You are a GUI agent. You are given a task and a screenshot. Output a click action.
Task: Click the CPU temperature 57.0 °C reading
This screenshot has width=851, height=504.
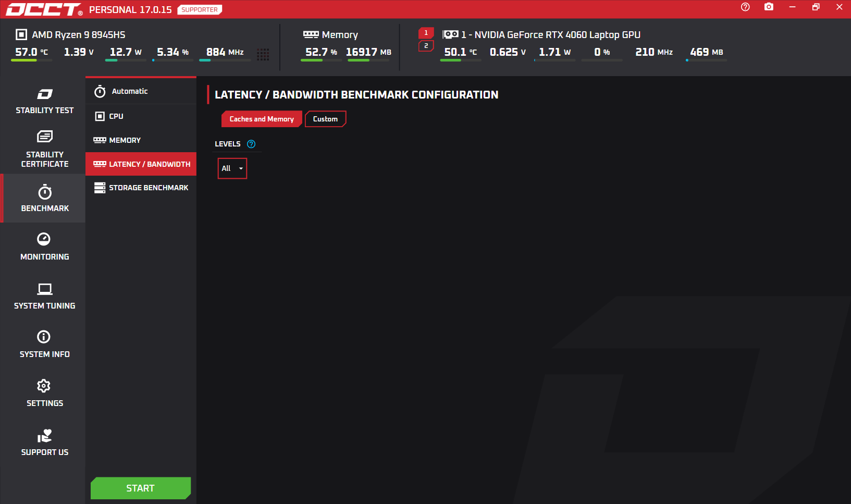32,52
